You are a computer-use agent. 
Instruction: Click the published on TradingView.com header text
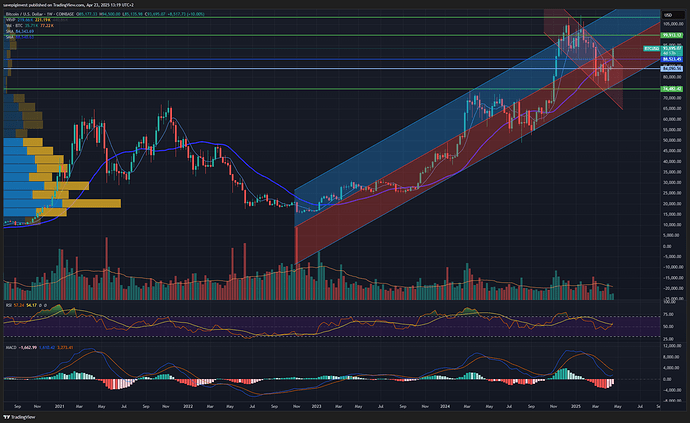[x=57, y=5]
